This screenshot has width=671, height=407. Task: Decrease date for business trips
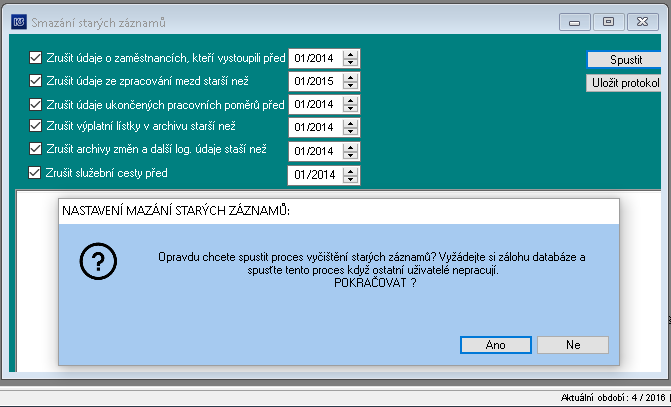(350, 179)
